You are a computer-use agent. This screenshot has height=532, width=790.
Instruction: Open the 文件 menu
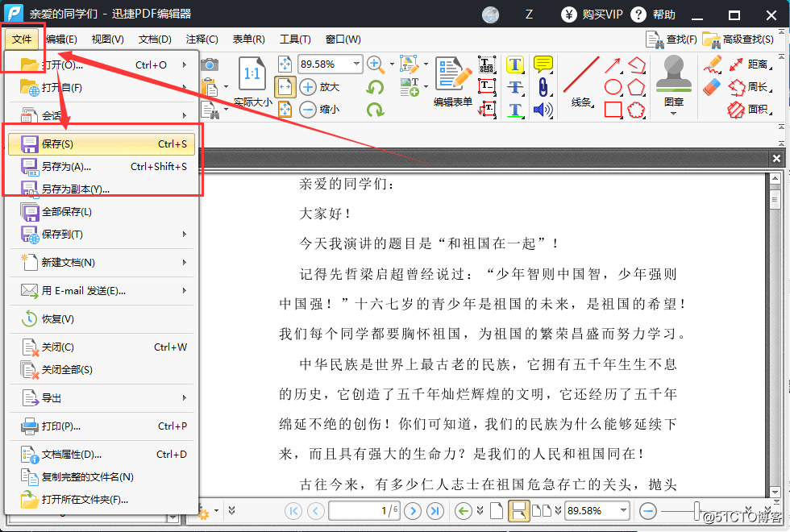click(x=22, y=39)
